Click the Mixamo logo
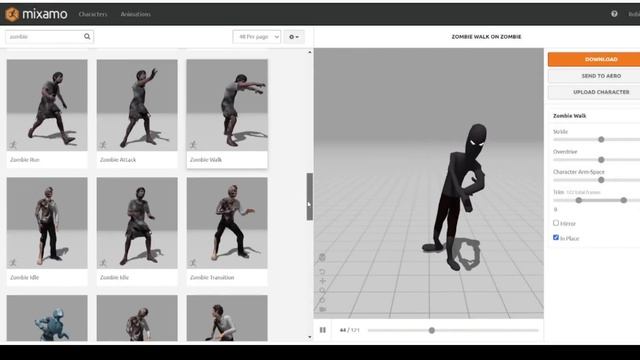The width and height of the screenshot is (640, 360). coord(36,14)
